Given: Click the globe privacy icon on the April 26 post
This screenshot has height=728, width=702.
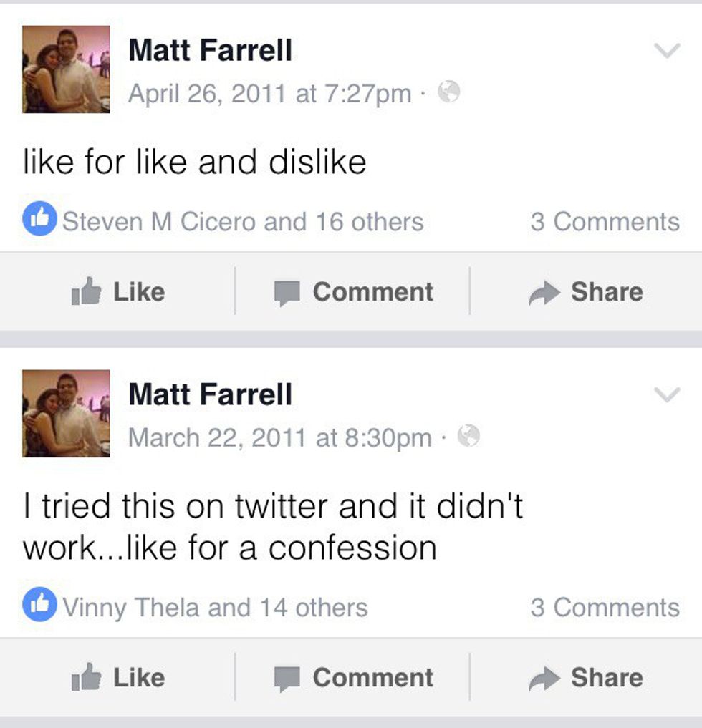Looking at the screenshot, I should 448,93.
